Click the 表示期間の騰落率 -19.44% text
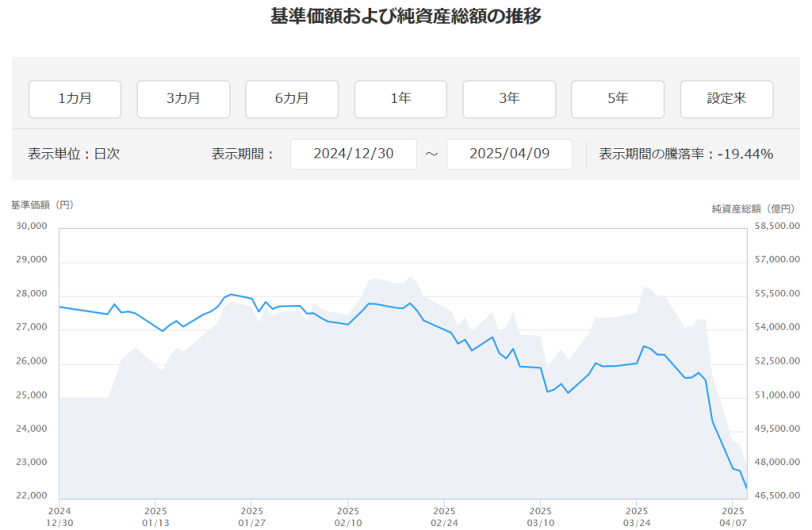Viewport: 812px width, 530px height. (686, 154)
